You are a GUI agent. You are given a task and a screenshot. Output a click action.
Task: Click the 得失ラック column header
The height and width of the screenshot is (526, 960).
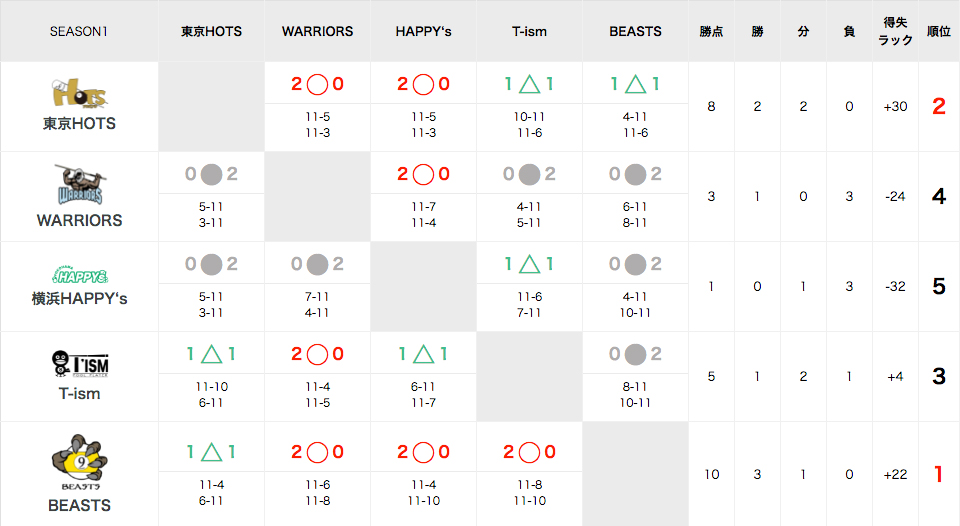point(895,31)
